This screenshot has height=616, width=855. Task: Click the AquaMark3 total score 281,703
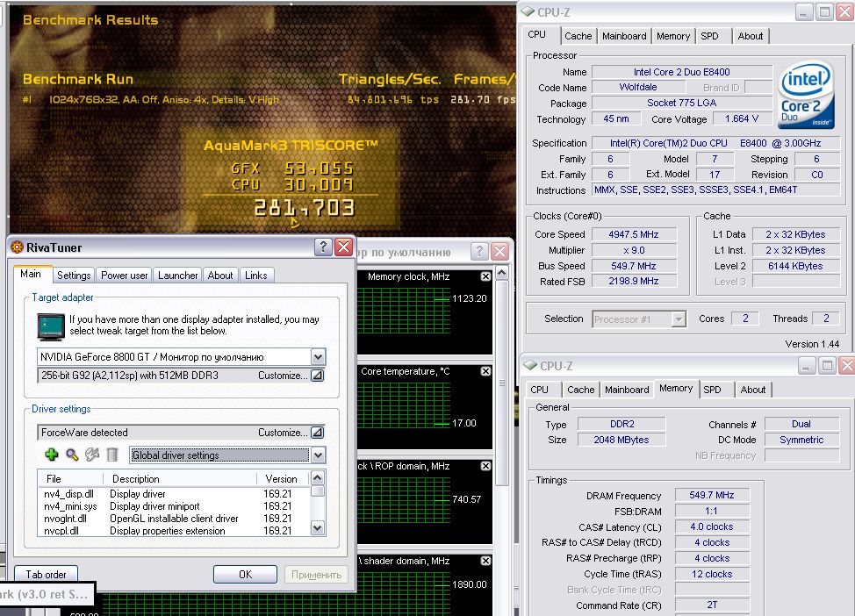pyautogui.click(x=305, y=208)
